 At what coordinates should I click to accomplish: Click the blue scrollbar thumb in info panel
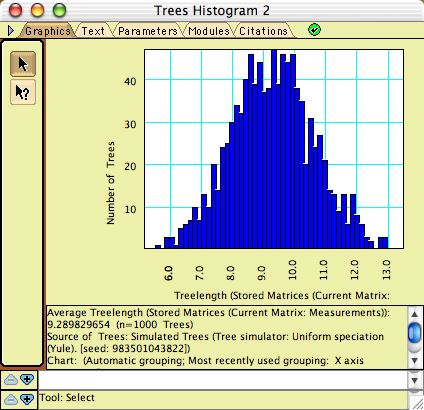point(415,332)
